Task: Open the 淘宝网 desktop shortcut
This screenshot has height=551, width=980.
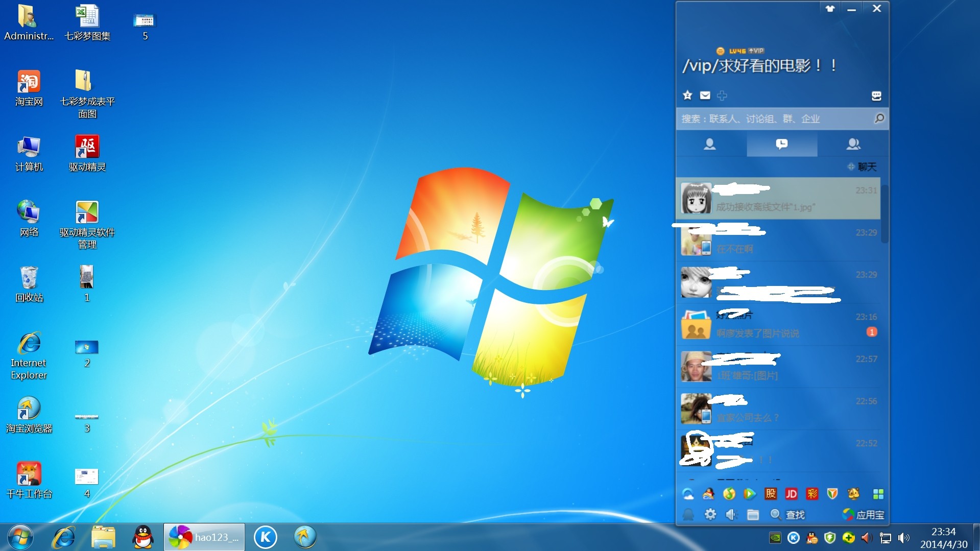Action: pyautogui.click(x=29, y=88)
